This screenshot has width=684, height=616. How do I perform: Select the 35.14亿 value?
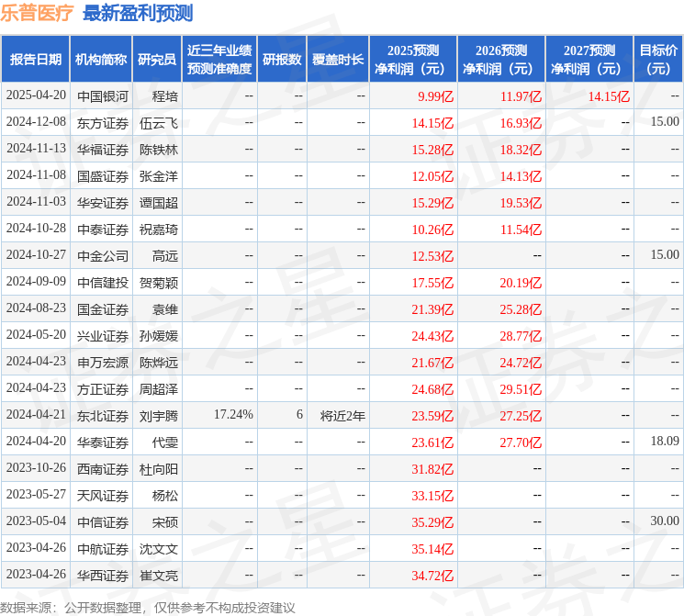(x=432, y=549)
